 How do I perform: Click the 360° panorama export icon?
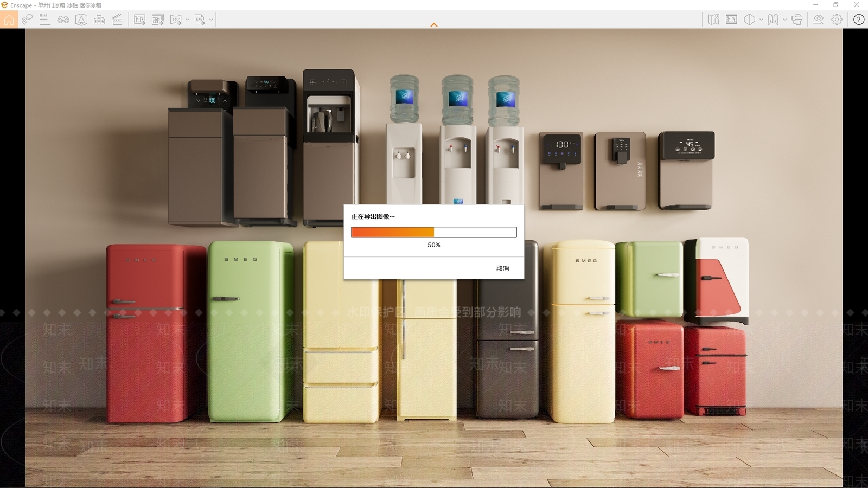[176, 20]
